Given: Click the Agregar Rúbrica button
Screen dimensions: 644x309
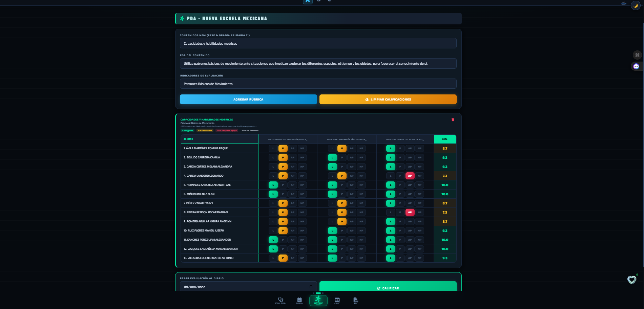Looking at the screenshot, I should pyautogui.click(x=248, y=100).
